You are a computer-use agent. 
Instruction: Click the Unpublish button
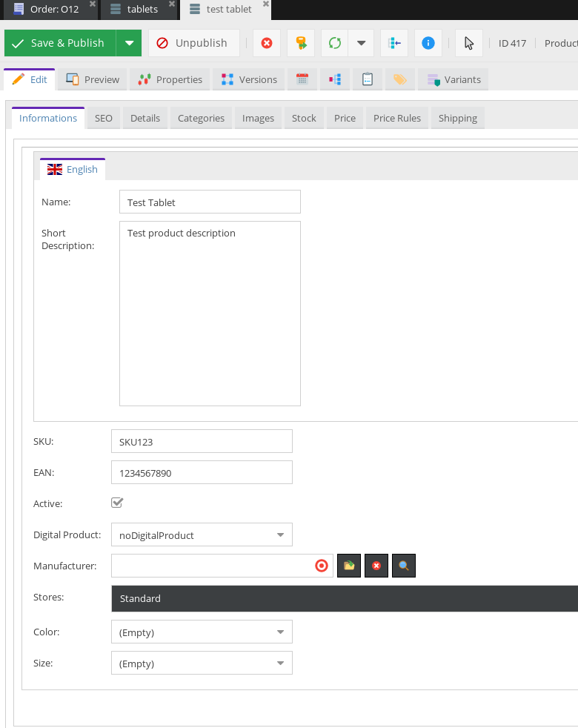pos(194,43)
